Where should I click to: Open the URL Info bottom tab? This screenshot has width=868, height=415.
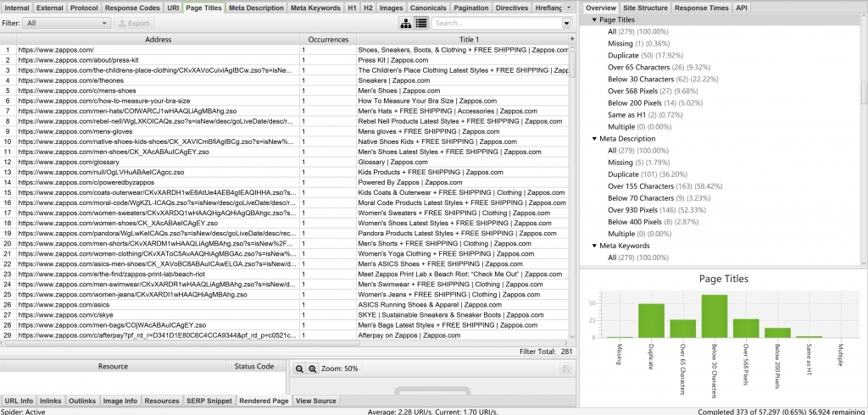pyautogui.click(x=19, y=401)
